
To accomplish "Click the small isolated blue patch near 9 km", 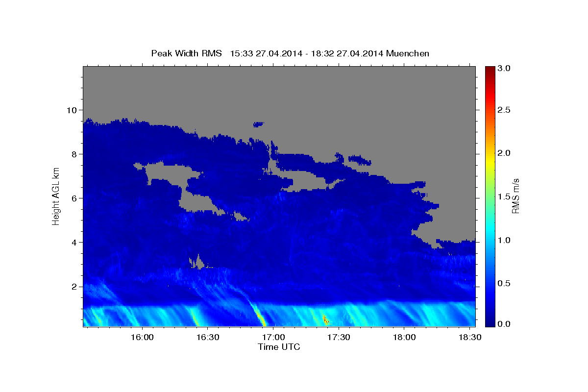I will pos(258,124).
